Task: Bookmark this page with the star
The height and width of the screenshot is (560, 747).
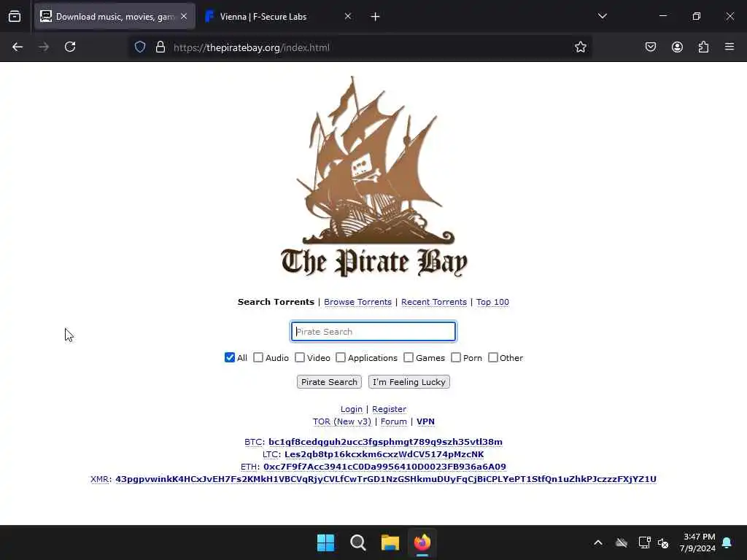Action: point(580,47)
